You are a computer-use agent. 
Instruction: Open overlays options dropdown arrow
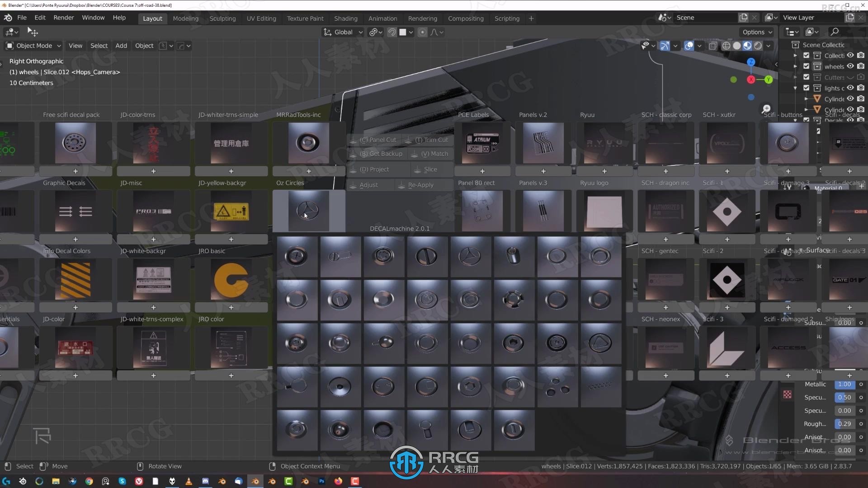point(699,46)
